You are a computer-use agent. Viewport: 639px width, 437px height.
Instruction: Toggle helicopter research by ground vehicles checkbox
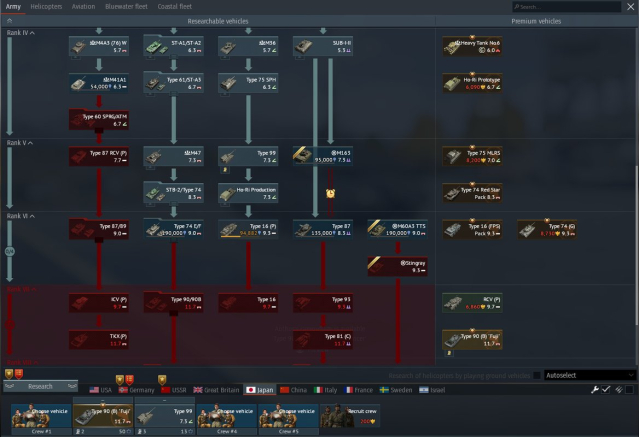point(536,375)
